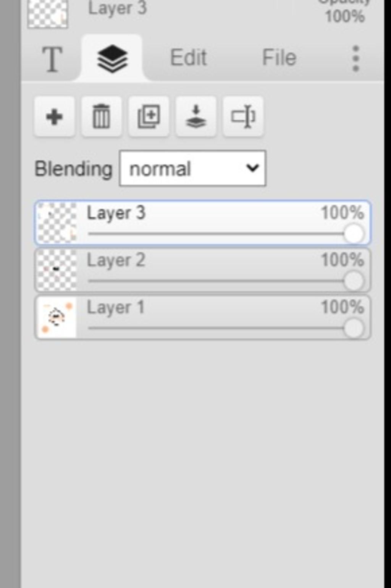This screenshot has height=588, width=391.
Task: Click the Layer 2 opacity slider handle
Action: coord(354,281)
